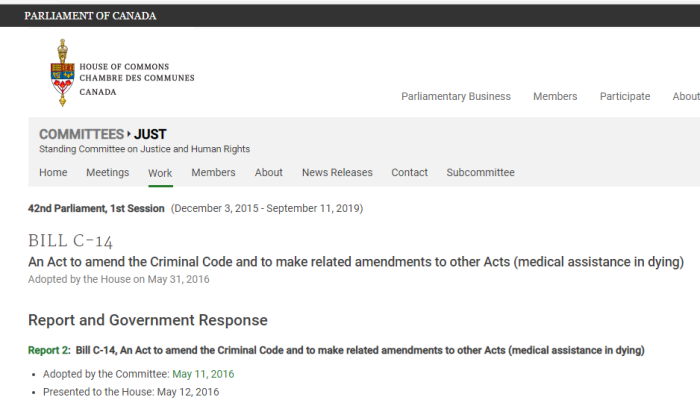Open the committee Members tab
Screen dimensions: 700x400
click(213, 172)
